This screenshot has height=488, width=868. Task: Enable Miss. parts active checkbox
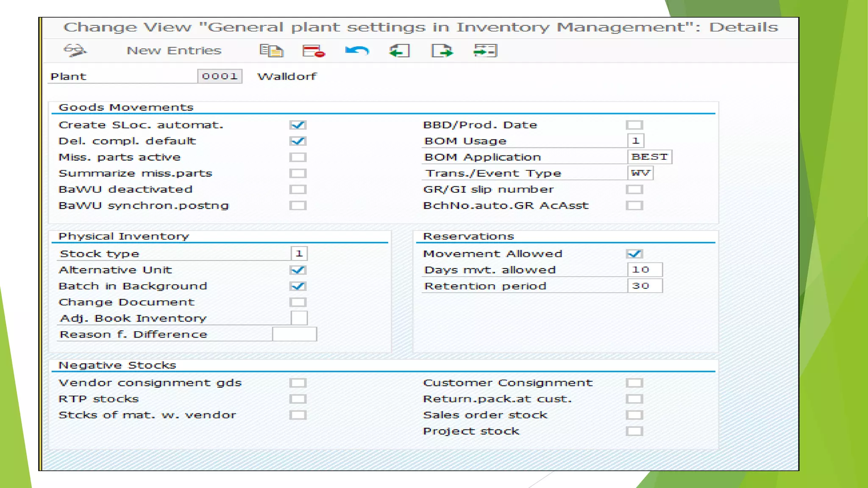(x=298, y=157)
